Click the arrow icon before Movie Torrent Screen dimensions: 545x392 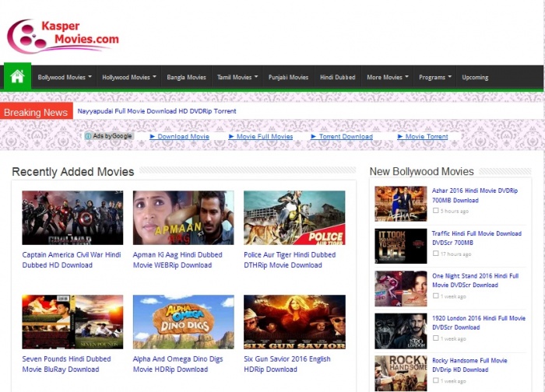400,136
